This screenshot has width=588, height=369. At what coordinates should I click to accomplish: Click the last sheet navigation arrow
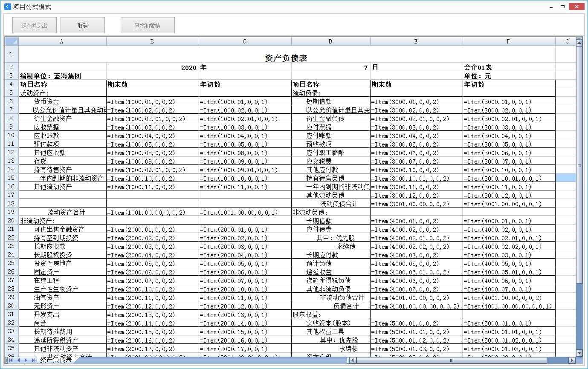point(34,360)
